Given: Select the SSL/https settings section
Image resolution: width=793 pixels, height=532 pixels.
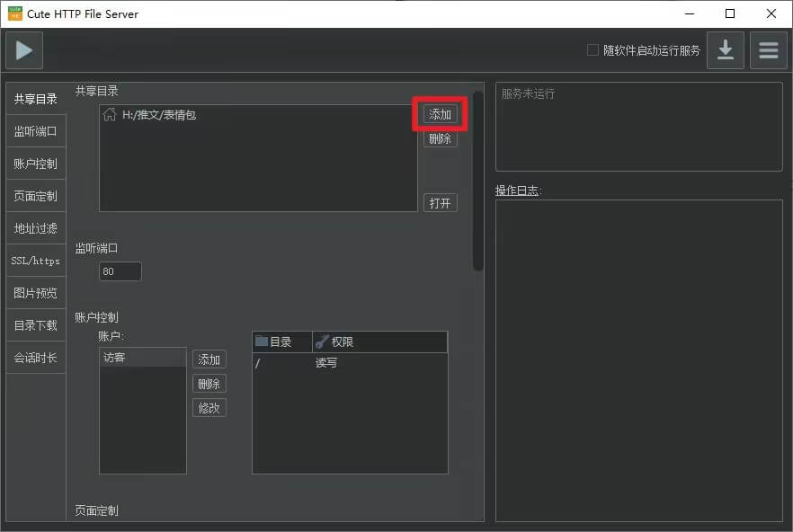Looking at the screenshot, I should pos(35,260).
